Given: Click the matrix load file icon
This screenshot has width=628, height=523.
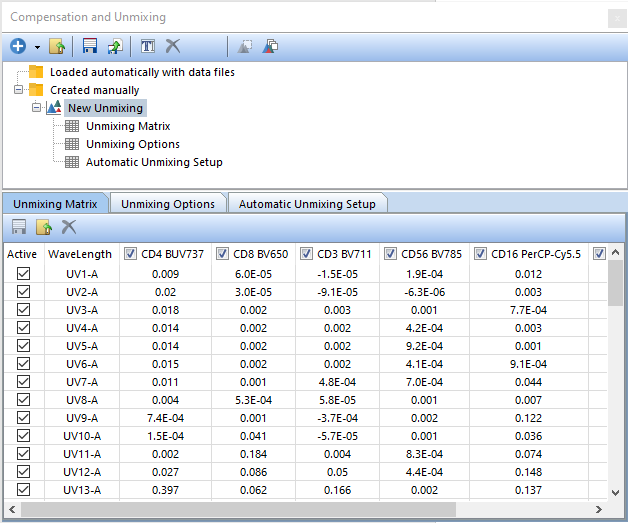Looking at the screenshot, I should click(x=44, y=227).
